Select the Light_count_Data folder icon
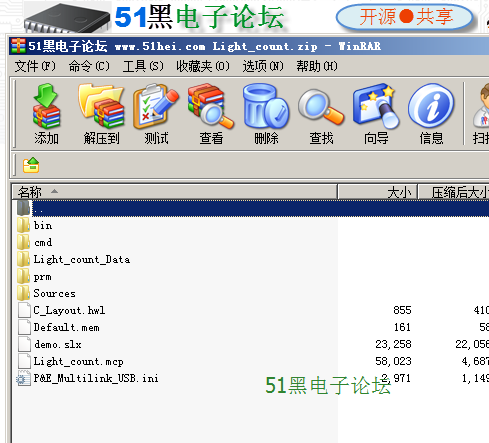The height and width of the screenshot is (443, 489). click(x=23, y=259)
